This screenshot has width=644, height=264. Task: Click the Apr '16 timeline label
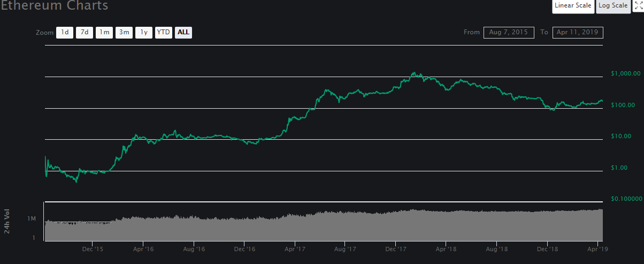coord(143,248)
